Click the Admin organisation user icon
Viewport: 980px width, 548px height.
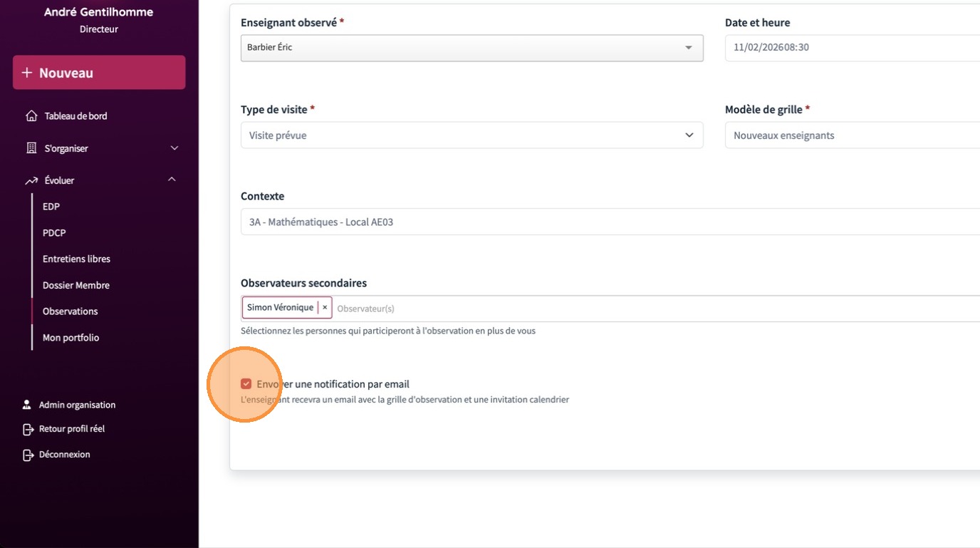tap(27, 405)
